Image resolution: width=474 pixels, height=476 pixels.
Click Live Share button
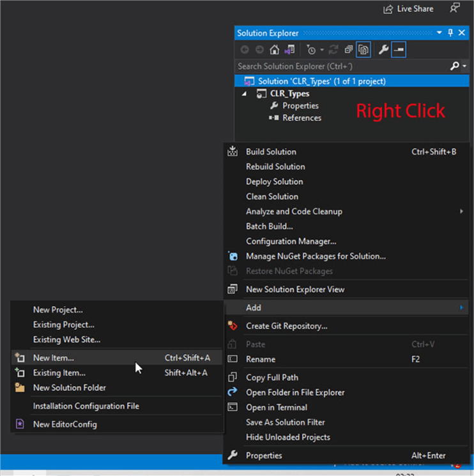(408, 9)
